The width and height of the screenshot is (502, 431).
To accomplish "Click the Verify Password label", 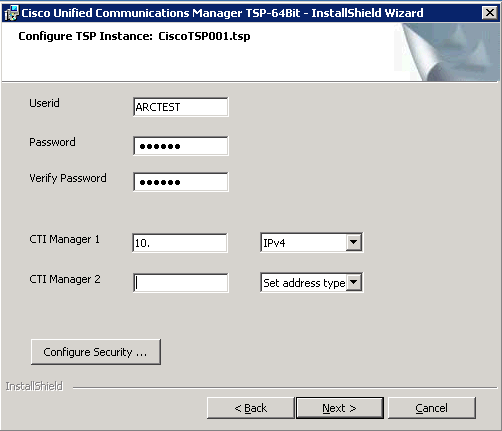I will 68,178.
